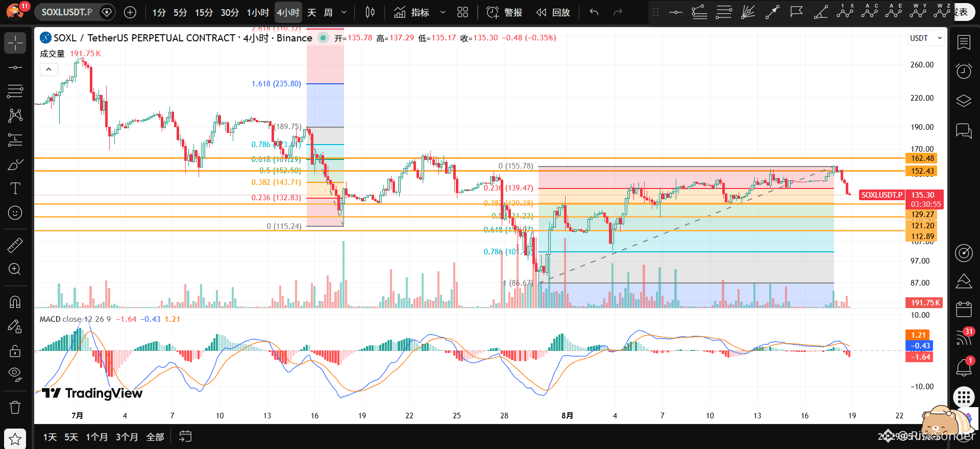Open the go to date picker

(185, 437)
